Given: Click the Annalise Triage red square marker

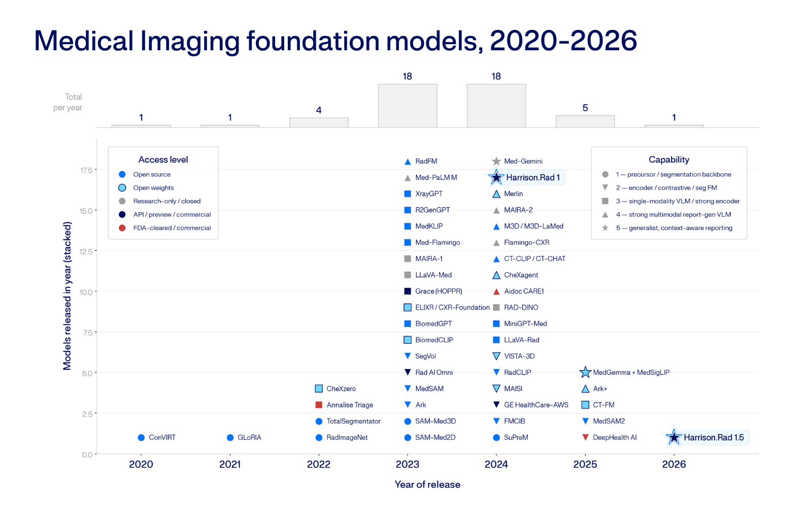Looking at the screenshot, I should pos(319,405).
